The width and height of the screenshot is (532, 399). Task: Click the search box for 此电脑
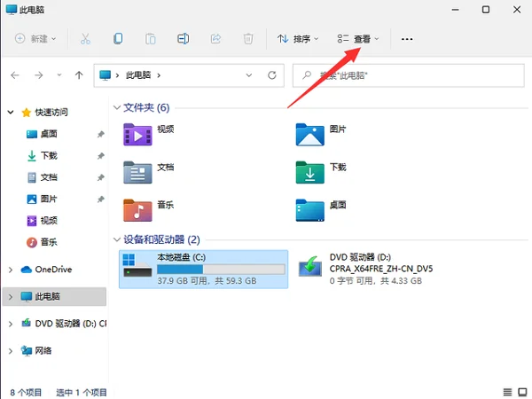pyautogui.click(x=408, y=75)
